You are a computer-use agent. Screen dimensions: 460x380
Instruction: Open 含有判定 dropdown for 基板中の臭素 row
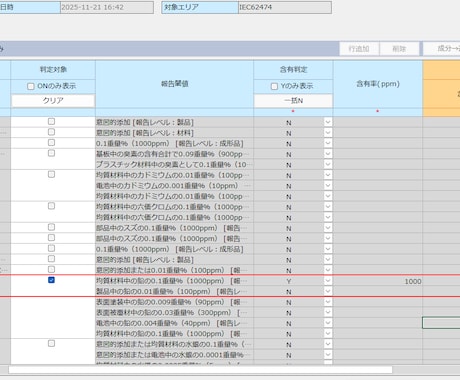[328, 154]
